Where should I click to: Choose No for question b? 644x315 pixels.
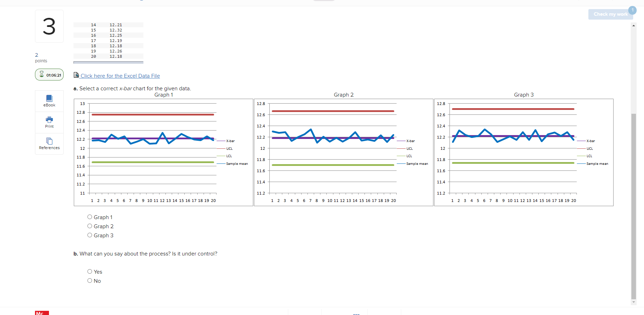click(90, 280)
